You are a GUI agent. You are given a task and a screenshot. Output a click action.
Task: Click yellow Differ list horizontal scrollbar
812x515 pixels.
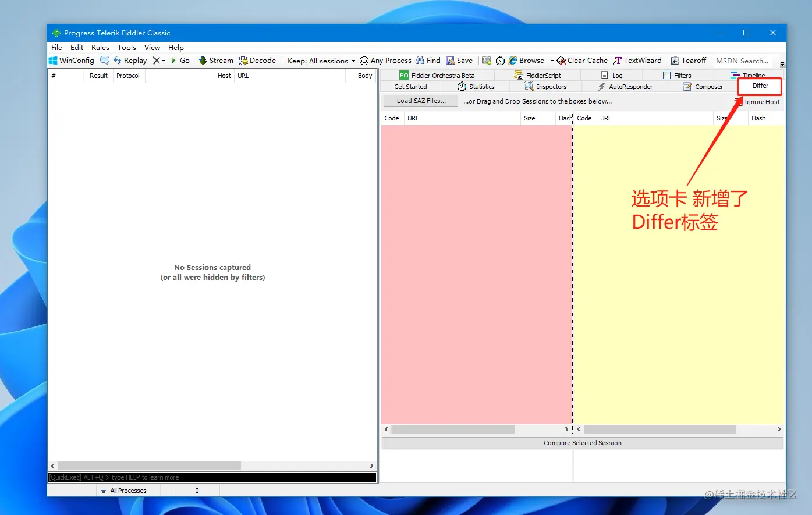pos(660,429)
